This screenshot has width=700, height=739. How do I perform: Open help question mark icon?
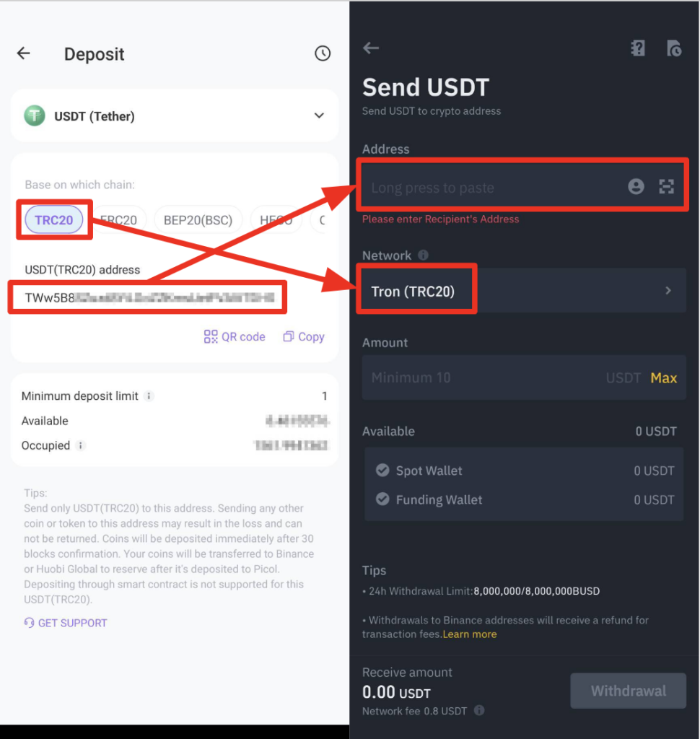[x=638, y=48]
